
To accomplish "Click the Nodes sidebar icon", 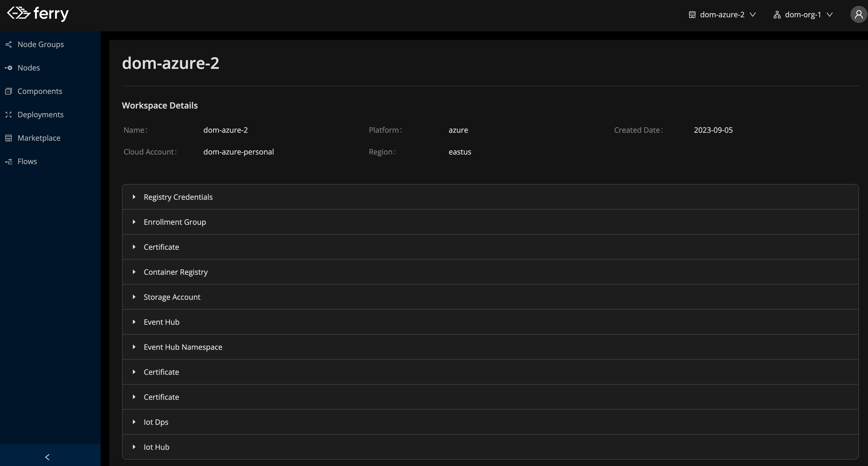I will tap(9, 68).
